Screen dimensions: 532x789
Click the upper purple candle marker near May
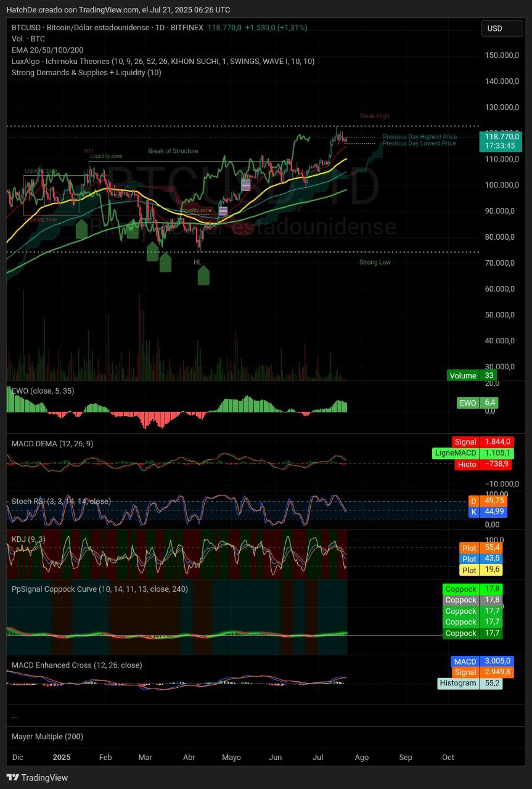point(246,184)
